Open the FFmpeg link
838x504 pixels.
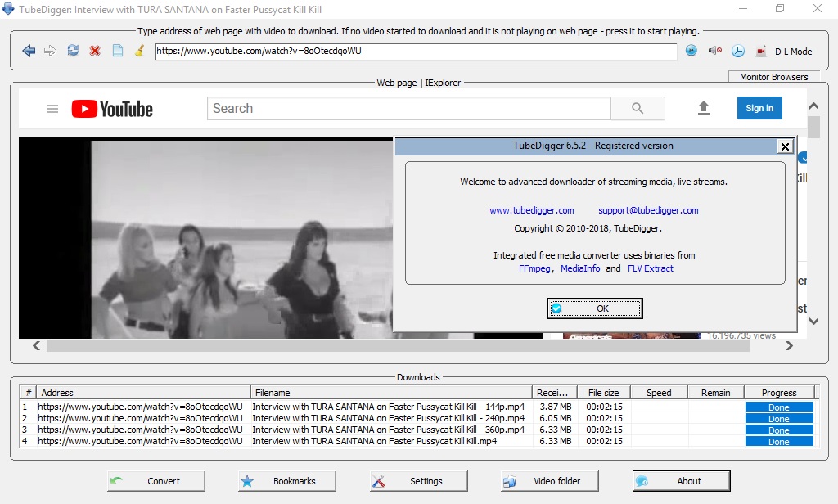[x=534, y=269]
